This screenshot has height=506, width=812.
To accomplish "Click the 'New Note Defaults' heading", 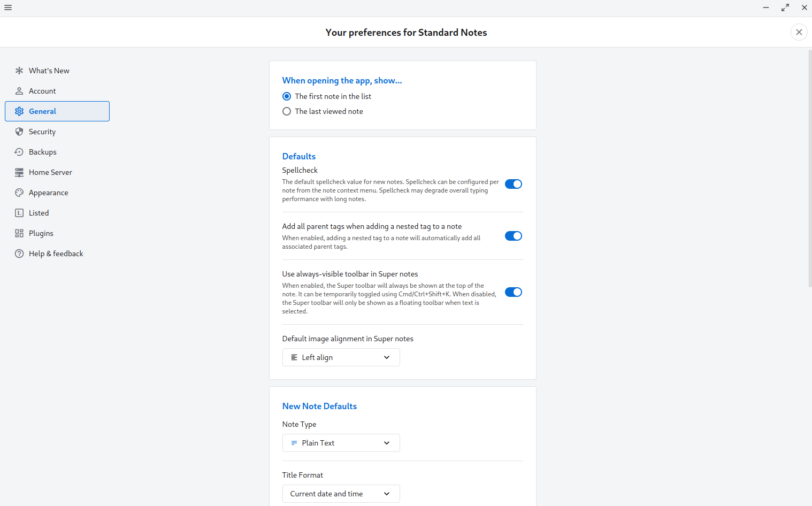I will (319, 406).
